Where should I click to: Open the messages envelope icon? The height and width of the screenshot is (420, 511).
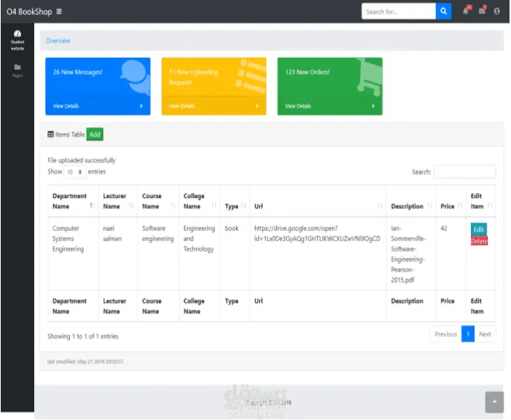tap(482, 10)
